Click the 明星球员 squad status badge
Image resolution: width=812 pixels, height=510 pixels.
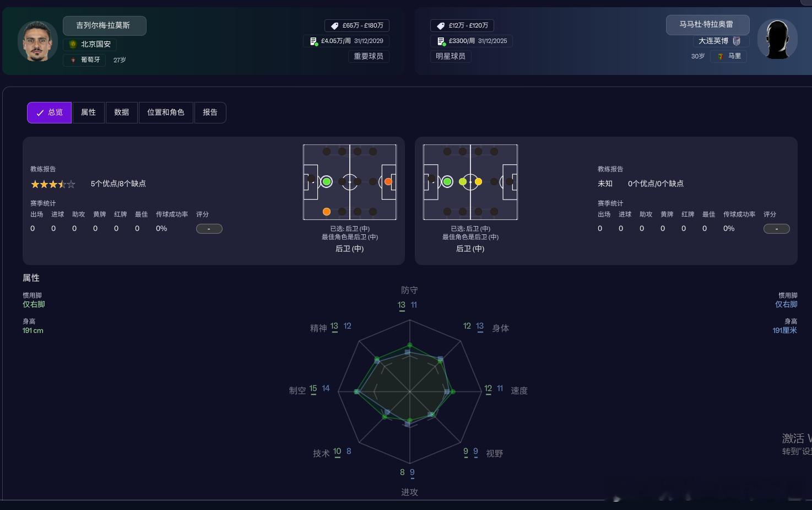point(451,56)
